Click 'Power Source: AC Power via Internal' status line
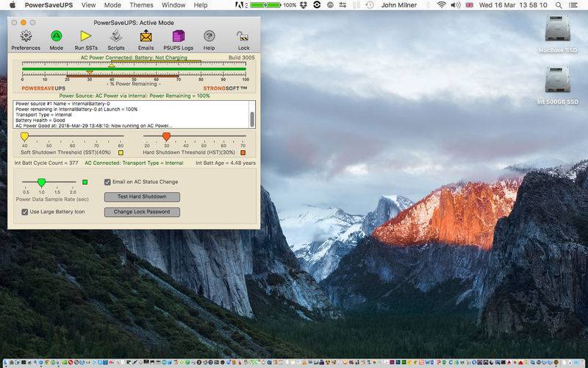The width and height of the screenshot is (588, 368). (135, 96)
